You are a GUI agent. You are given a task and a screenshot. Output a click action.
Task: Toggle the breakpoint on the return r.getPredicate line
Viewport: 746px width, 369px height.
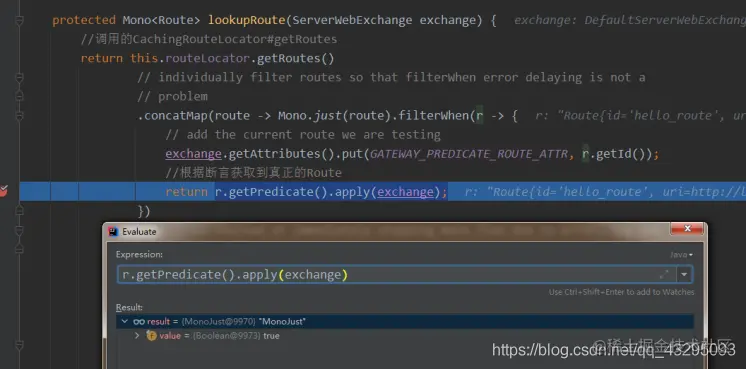coord(3,191)
